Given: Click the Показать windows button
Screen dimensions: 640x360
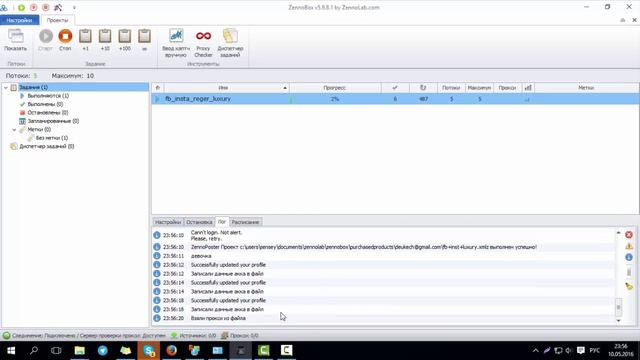Looking at the screenshot, I should point(16,40).
